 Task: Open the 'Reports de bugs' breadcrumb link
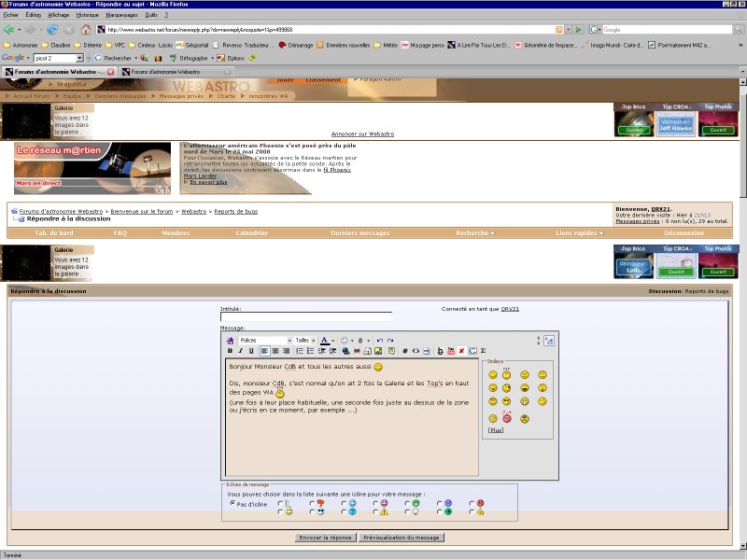click(236, 211)
